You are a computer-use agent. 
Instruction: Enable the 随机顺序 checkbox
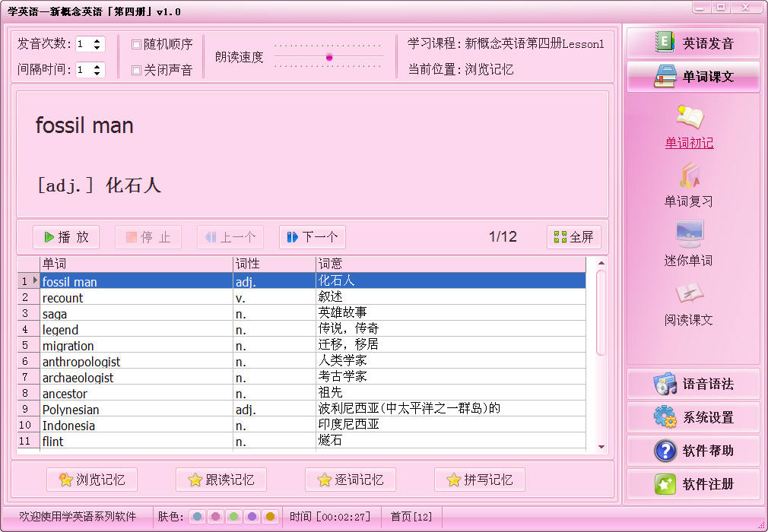point(136,45)
